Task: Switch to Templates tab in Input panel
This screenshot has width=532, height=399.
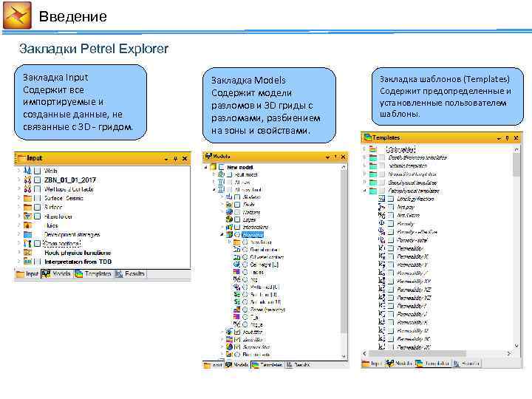Action: [93, 273]
